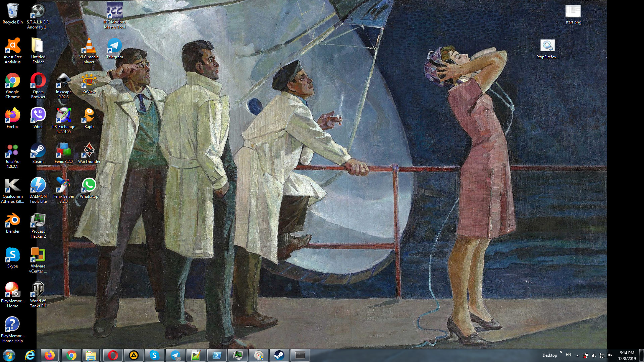Open AIMP player from taskbar
The width and height of the screenshot is (644, 362).
click(133, 355)
